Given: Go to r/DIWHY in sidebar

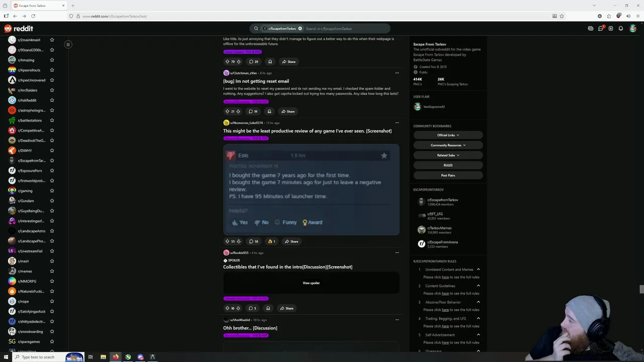Looking at the screenshot, I should click(x=24, y=150).
